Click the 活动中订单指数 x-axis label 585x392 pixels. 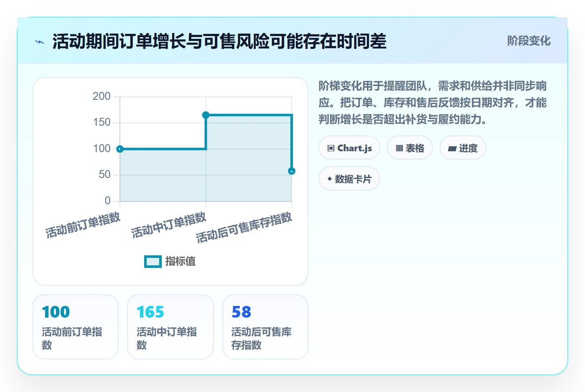169,225
